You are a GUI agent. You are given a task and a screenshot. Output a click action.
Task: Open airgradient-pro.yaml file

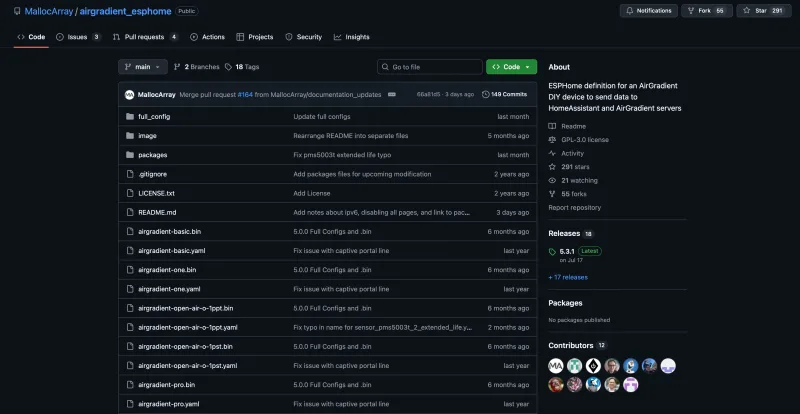click(169, 404)
